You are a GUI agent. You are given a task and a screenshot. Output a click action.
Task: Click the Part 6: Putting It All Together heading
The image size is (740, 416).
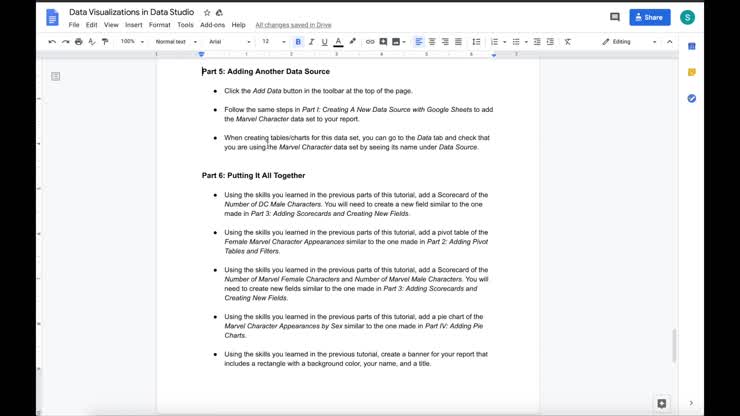[x=253, y=176]
